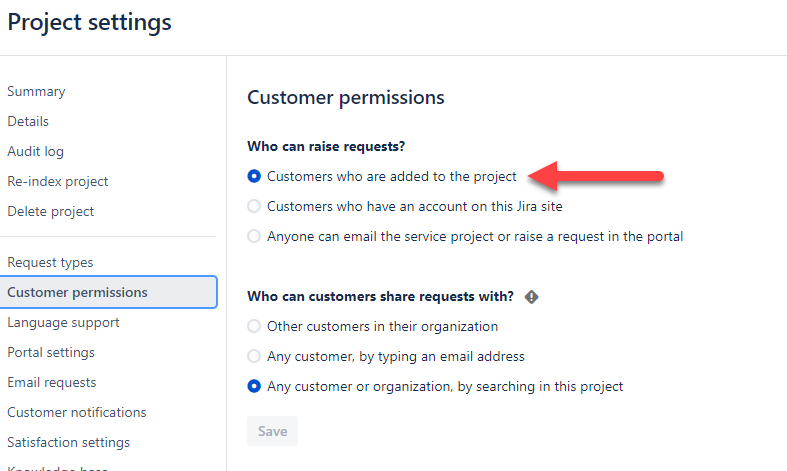Screen dimensions: 787x471
Task: Choose 'Any customer, by typing an email address'
Action: point(254,357)
